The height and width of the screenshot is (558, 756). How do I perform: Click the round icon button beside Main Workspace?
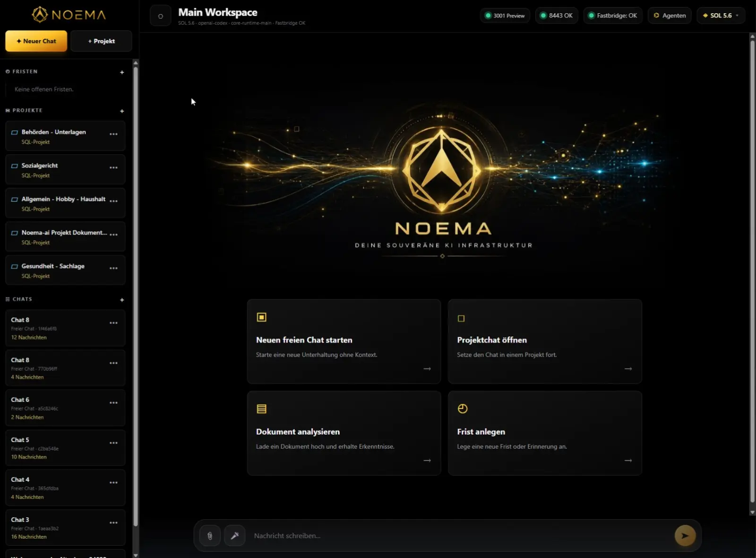click(x=161, y=16)
